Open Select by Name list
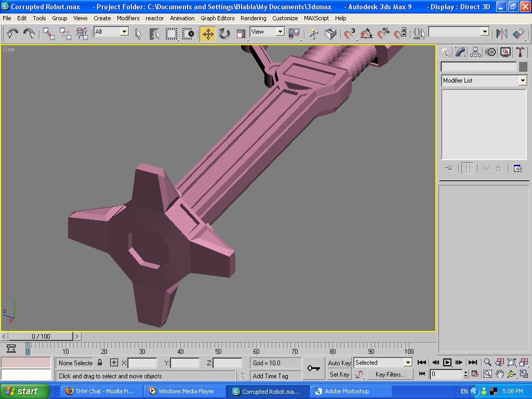The height and width of the screenshot is (399, 532). (154, 34)
